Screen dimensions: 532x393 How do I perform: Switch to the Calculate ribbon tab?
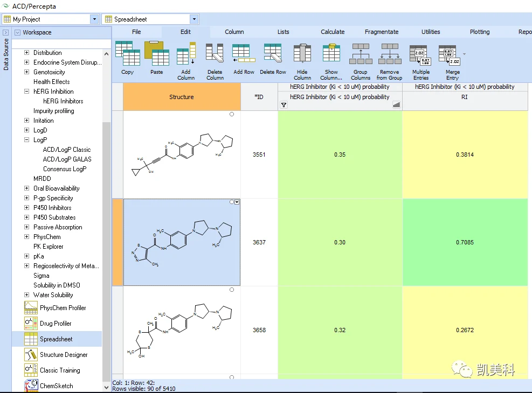click(333, 32)
